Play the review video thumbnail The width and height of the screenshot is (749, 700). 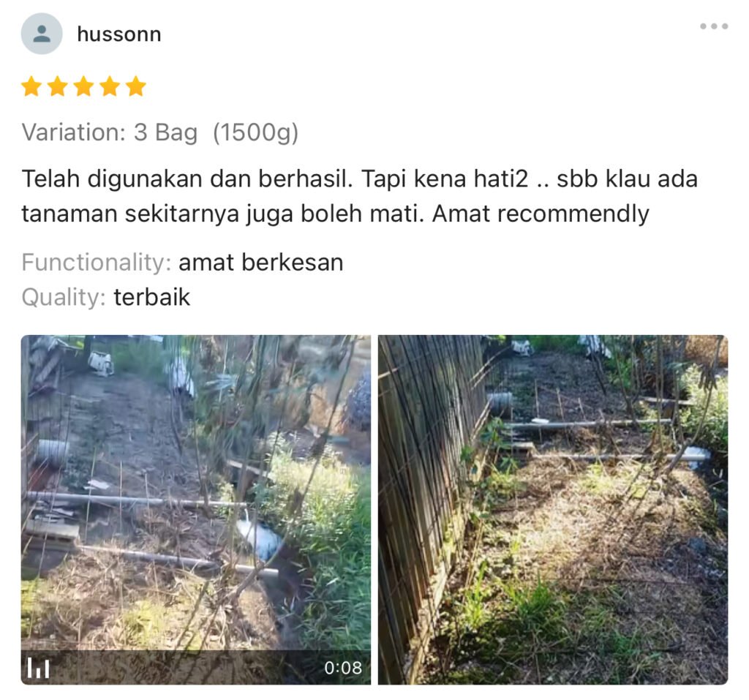tap(196, 510)
